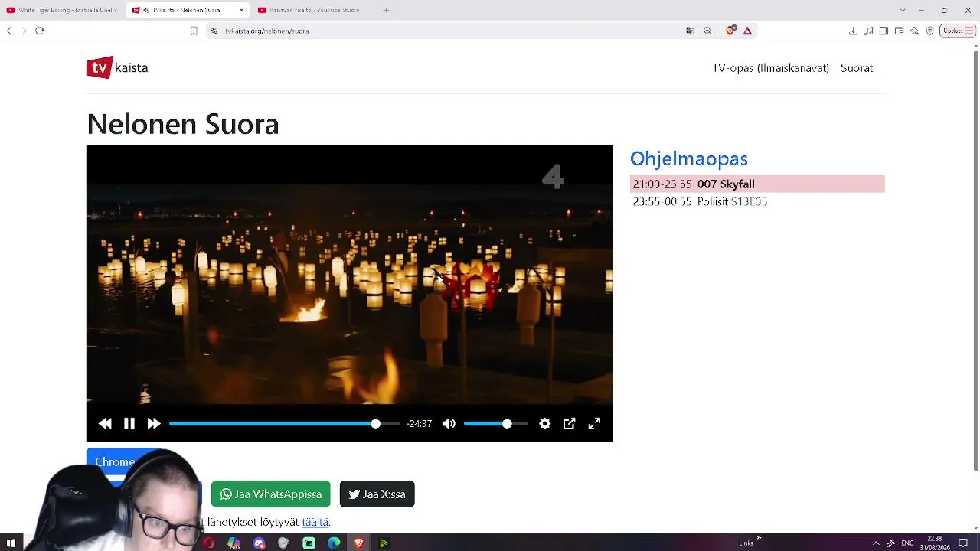Click the volume level slider

coord(495,424)
